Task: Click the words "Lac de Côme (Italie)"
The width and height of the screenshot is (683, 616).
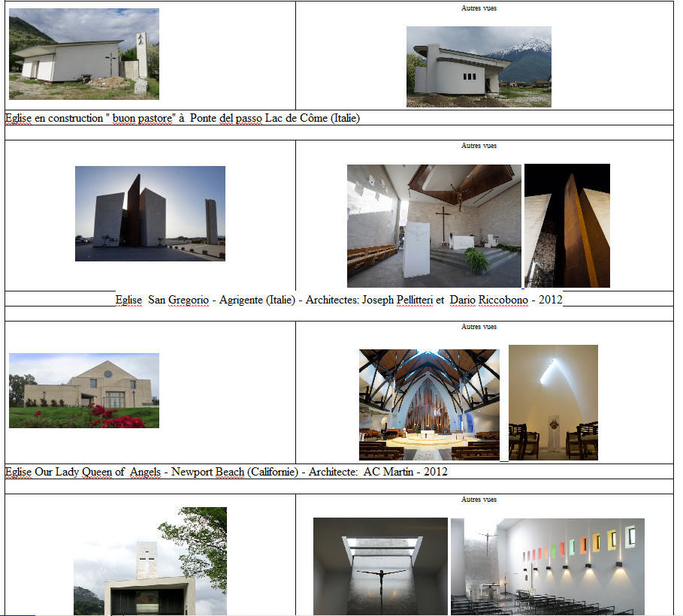Action: (313, 118)
